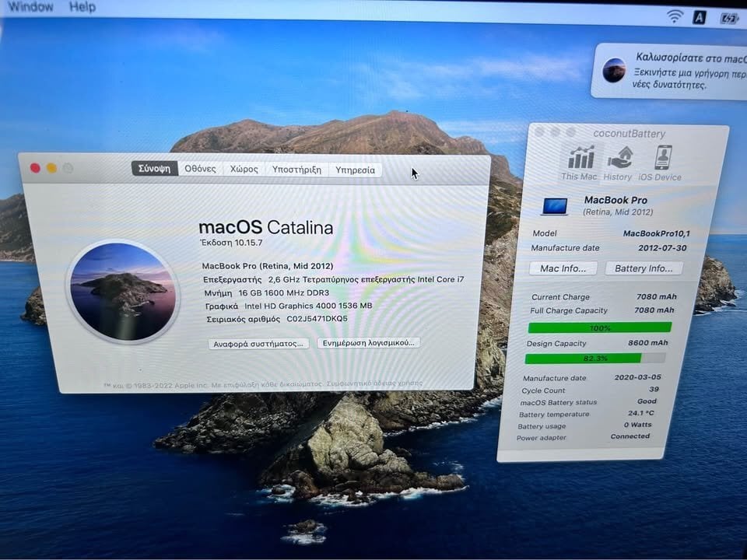Switch to the Χώρος tab
Screen dimensions: 747x560
click(244, 169)
